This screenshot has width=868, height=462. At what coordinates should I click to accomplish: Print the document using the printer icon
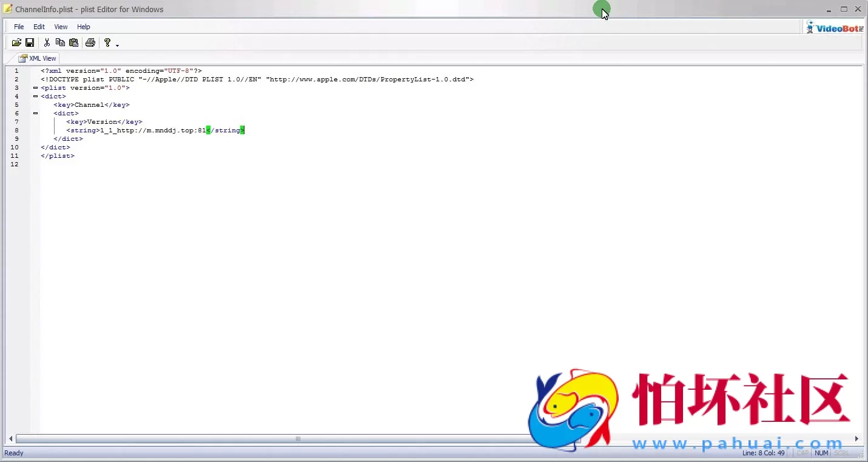click(90, 42)
